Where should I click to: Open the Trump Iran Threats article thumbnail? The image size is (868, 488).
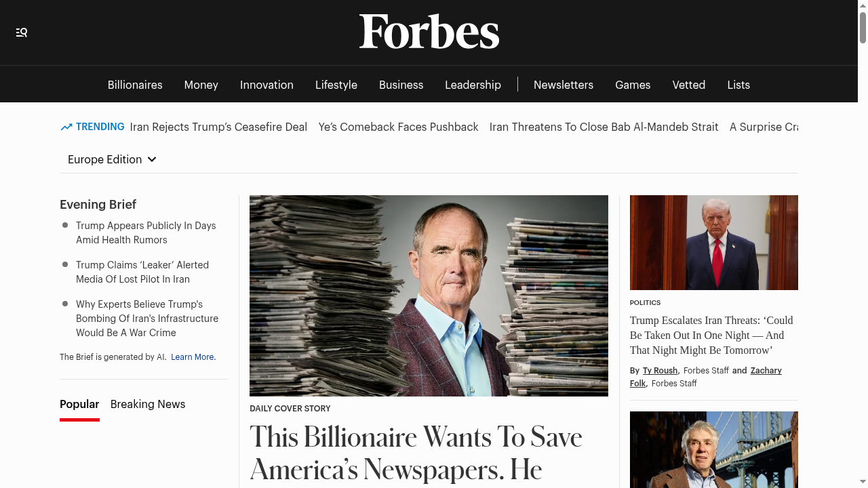(x=713, y=242)
